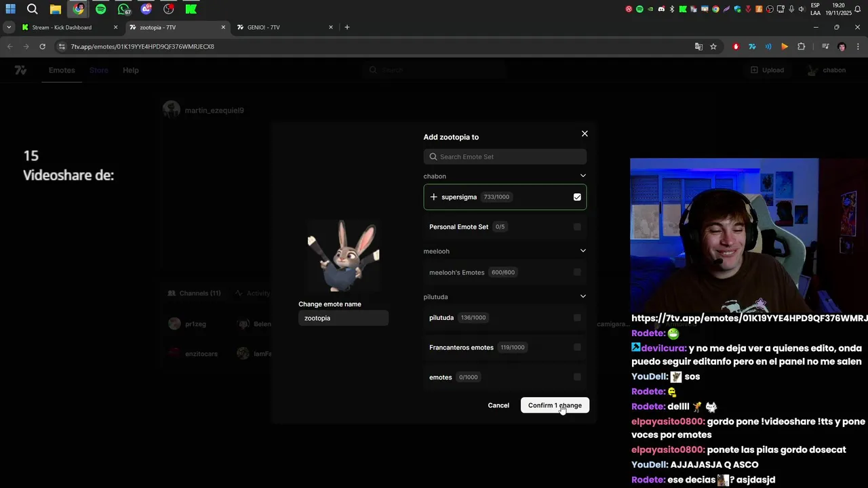The height and width of the screenshot is (488, 868).
Task: Confirm 1 change button
Action: click(555, 405)
